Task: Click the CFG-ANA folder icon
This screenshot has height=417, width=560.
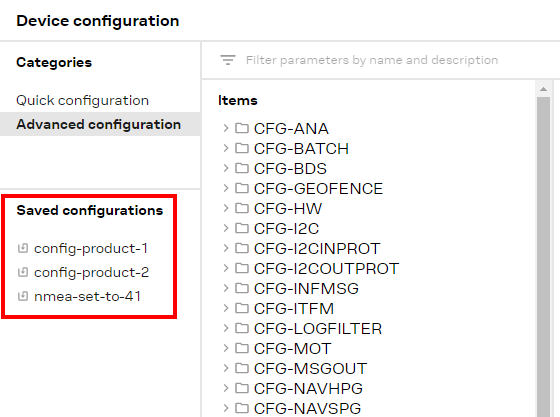Action: [x=242, y=128]
